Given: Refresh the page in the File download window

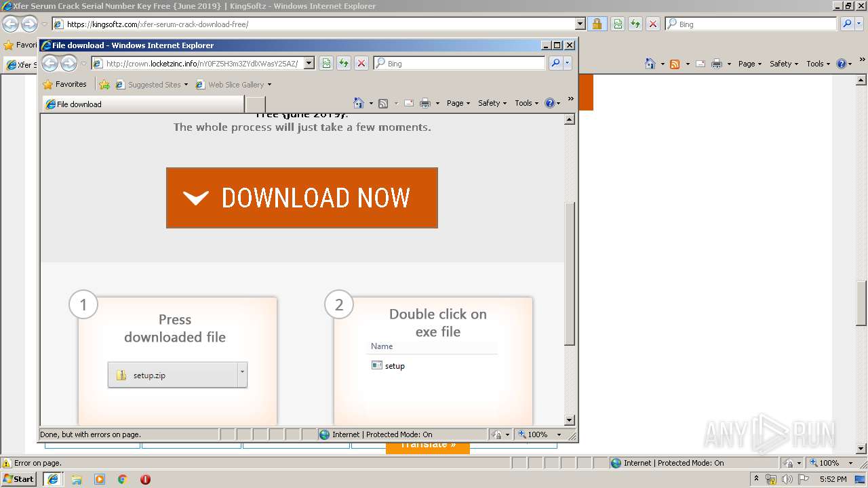Looking at the screenshot, I should coord(344,63).
